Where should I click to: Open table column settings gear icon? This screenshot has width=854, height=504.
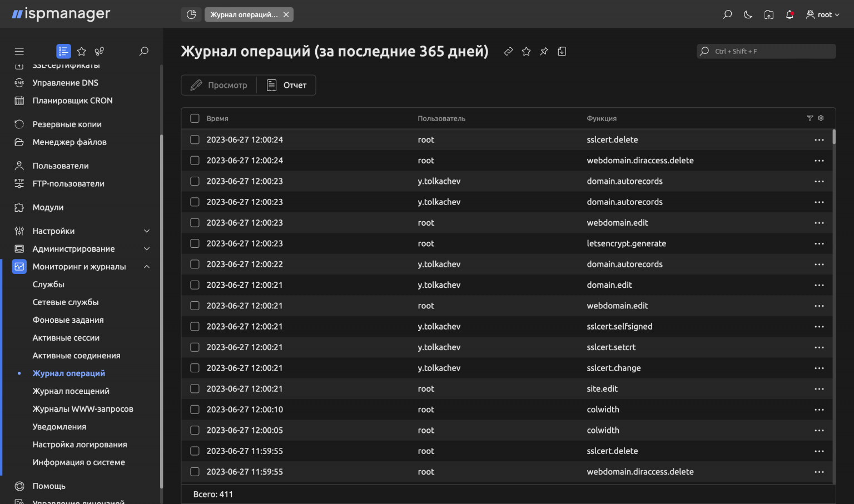tap(821, 118)
